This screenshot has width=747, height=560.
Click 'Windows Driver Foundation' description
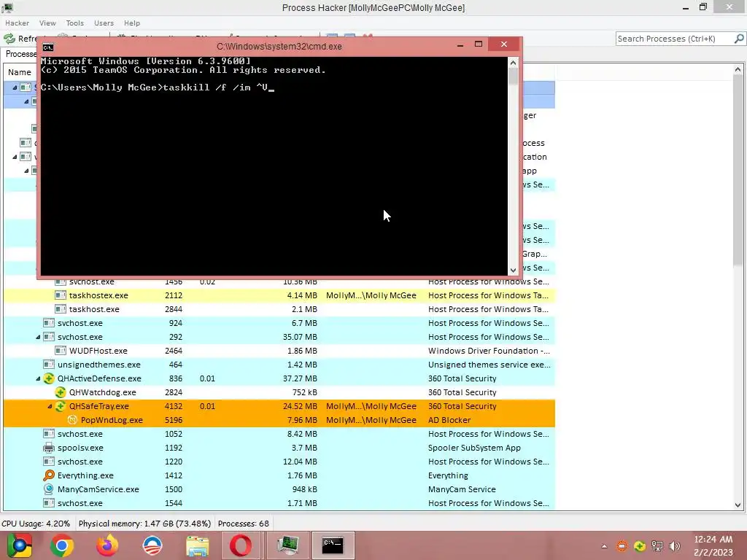(489, 351)
